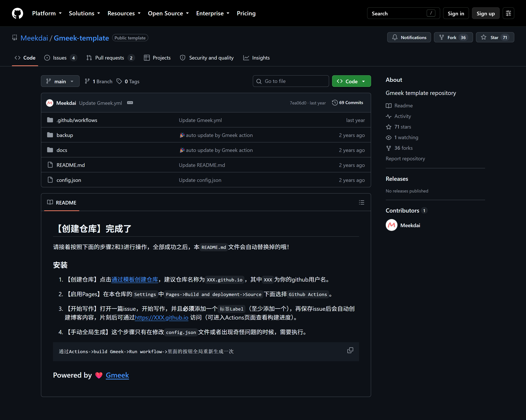Open Meekdai contributor avatar
Image resolution: width=526 pixels, height=420 pixels.
392,225
